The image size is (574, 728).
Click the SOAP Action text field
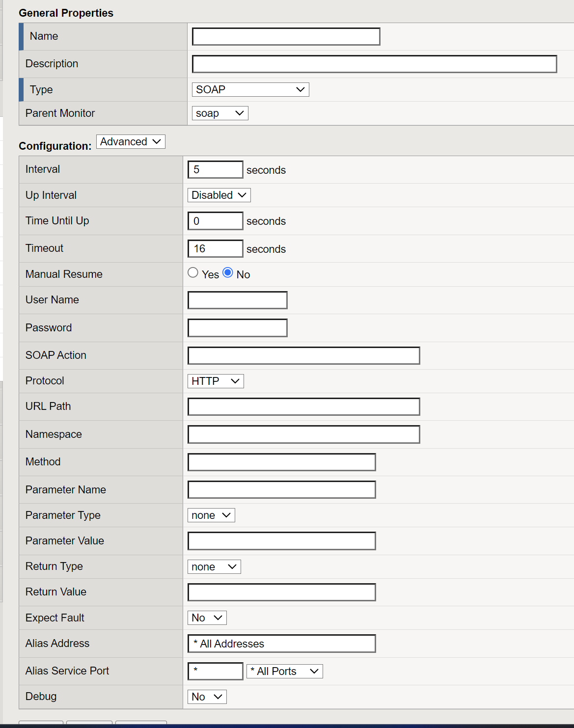pos(303,356)
